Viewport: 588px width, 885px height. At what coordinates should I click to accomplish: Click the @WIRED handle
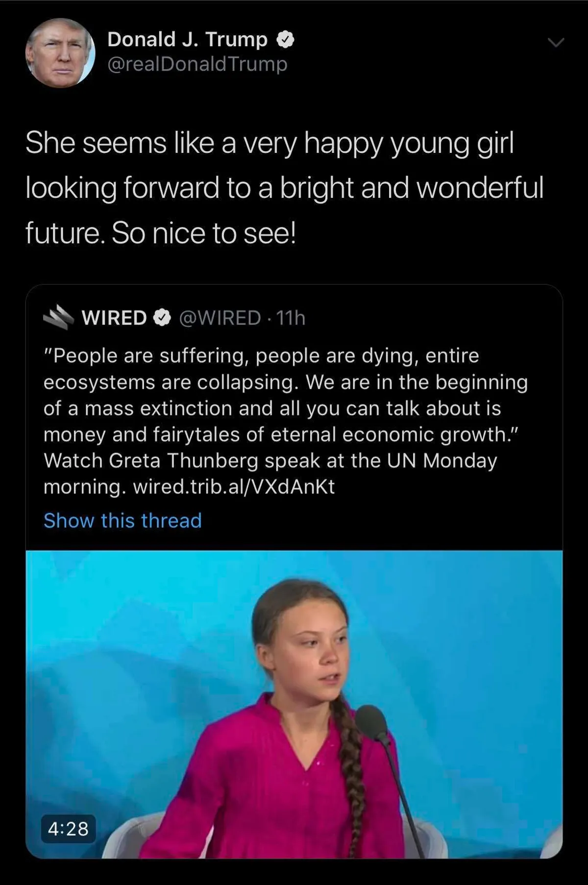pyautogui.click(x=220, y=318)
